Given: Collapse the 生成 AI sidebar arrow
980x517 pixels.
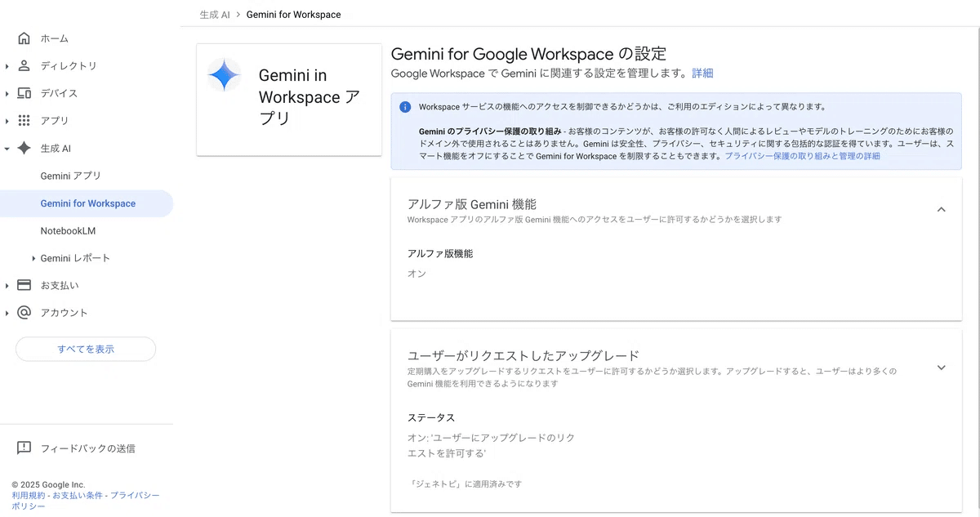Looking at the screenshot, I should (x=7, y=149).
